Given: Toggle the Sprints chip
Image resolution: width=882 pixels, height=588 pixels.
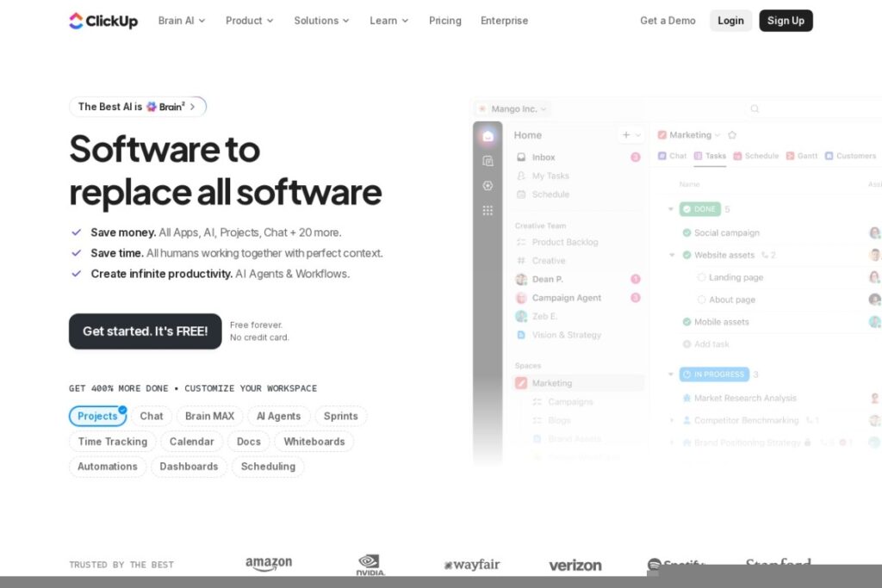Looking at the screenshot, I should (x=341, y=416).
